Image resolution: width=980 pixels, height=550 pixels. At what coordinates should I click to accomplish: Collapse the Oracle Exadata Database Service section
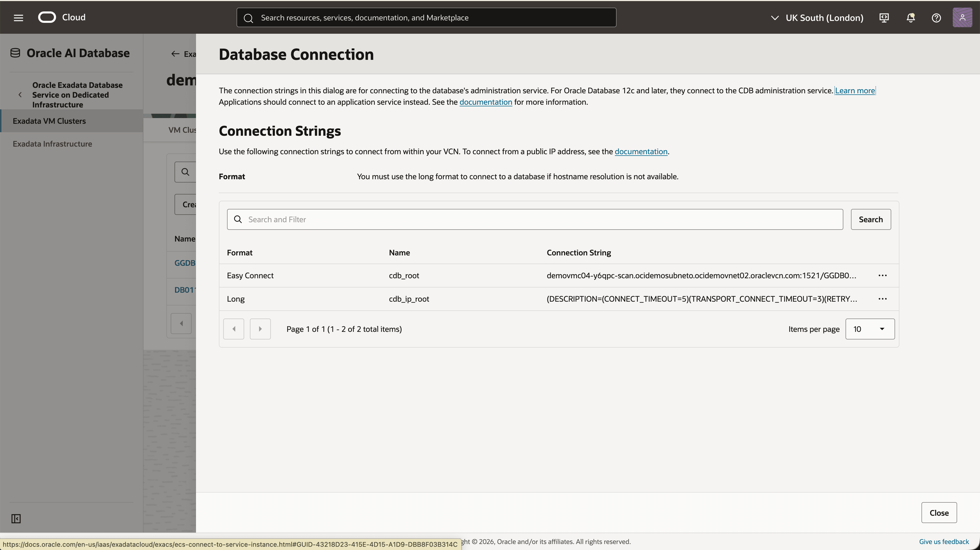point(20,95)
